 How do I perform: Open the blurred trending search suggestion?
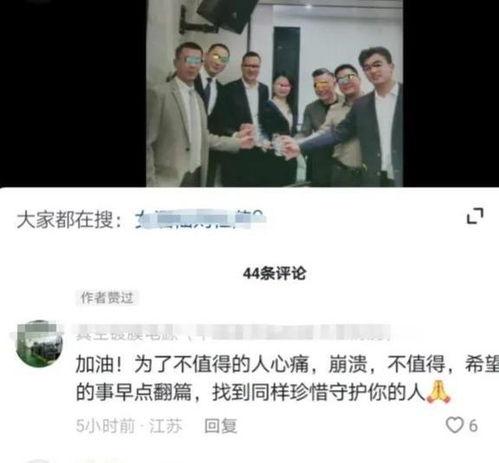pos(200,219)
